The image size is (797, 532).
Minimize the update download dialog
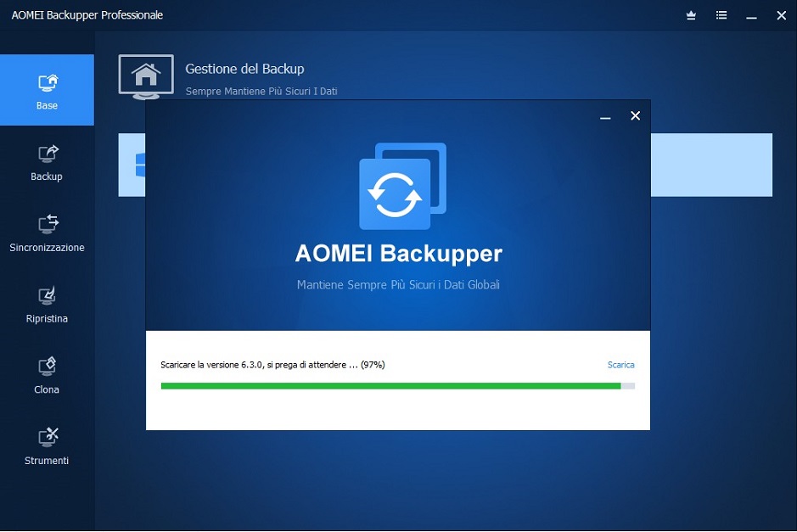click(x=605, y=117)
